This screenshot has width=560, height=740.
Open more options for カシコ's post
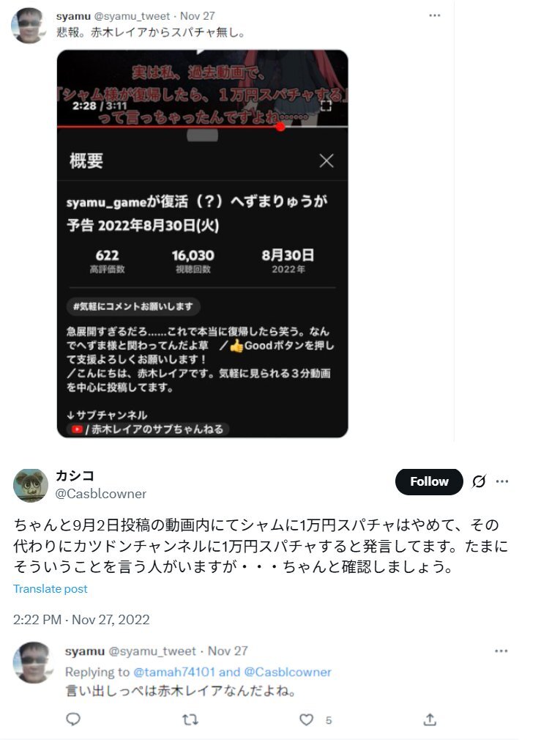tap(502, 481)
